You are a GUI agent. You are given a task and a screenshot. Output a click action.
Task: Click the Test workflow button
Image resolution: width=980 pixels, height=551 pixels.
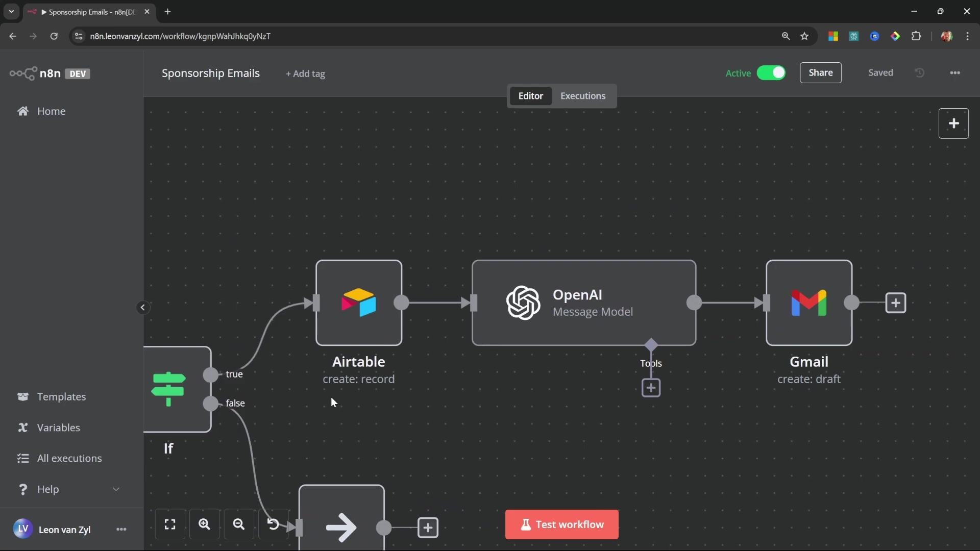(x=561, y=524)
